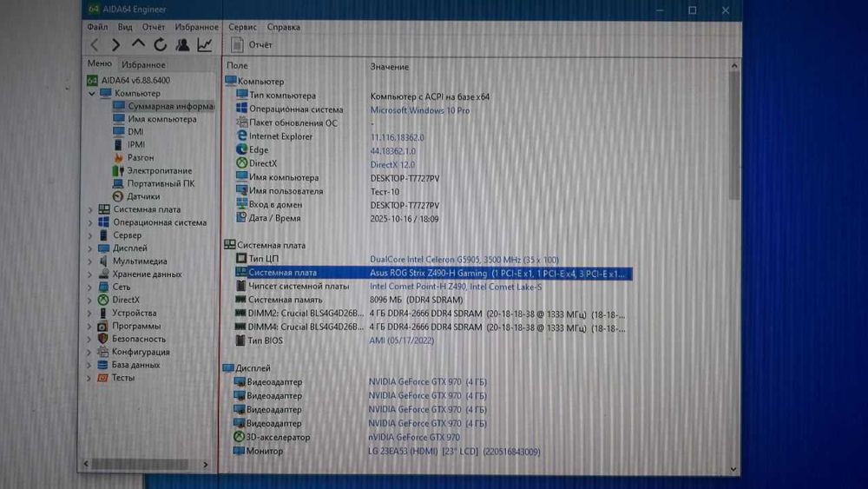Open the Вид menu

(x=125, y=27)
